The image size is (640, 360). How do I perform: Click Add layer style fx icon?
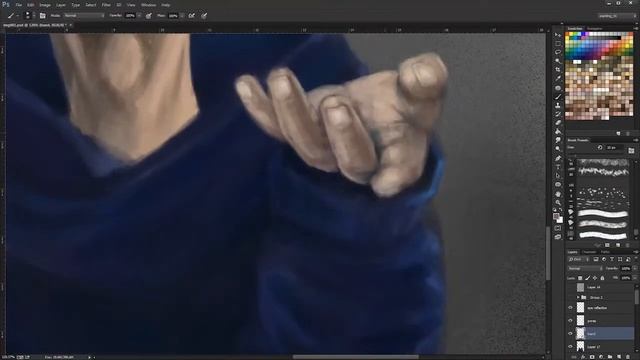pyautogui.click(x=583, y=357)
